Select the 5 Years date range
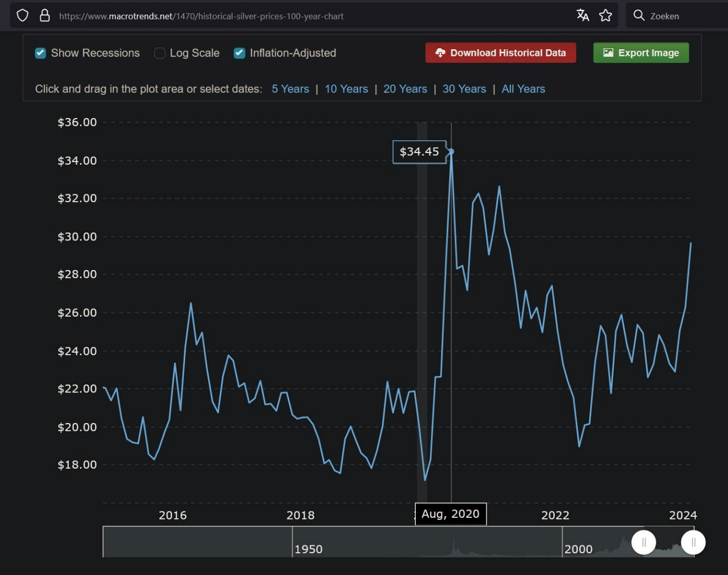Viewport: 728px width, 575px height. click(290, 89)
